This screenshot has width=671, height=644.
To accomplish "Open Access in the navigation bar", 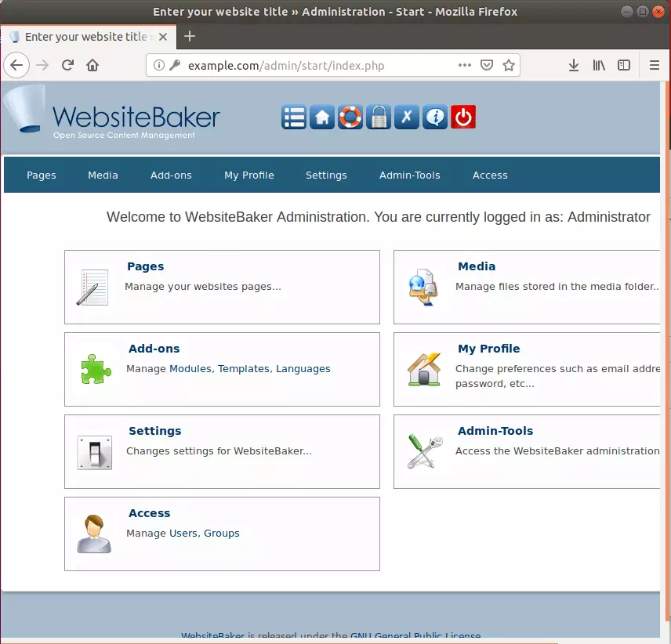I will point(490,175).
